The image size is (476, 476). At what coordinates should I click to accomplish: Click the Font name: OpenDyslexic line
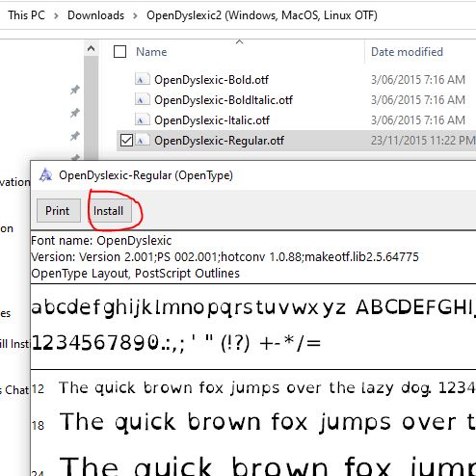click(x=101, y=241)
